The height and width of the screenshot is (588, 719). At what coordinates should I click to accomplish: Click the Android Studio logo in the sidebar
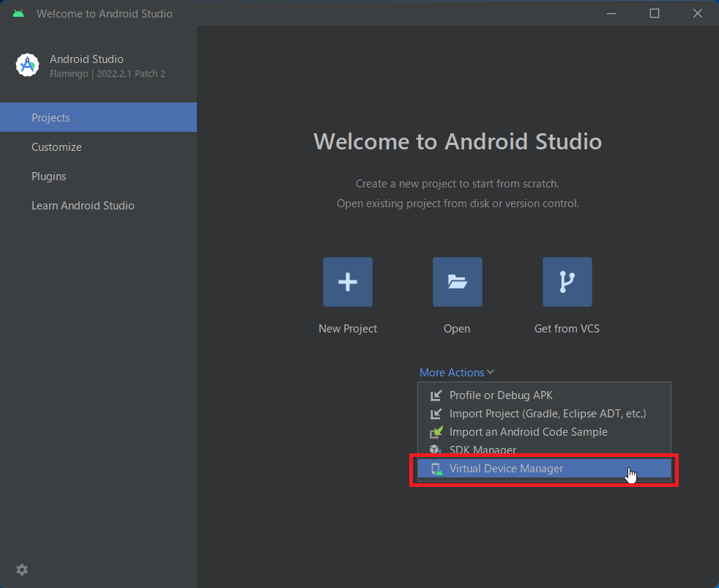tap(28, 65)
